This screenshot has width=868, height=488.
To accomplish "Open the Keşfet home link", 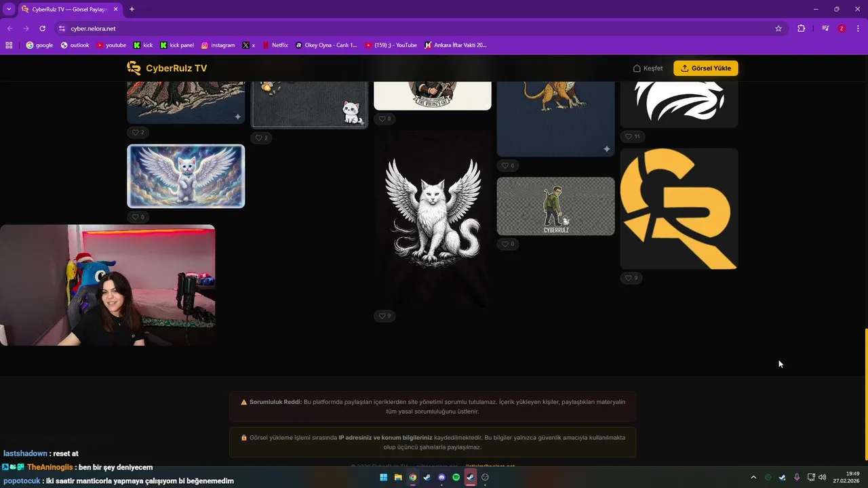I will point(648,68).
